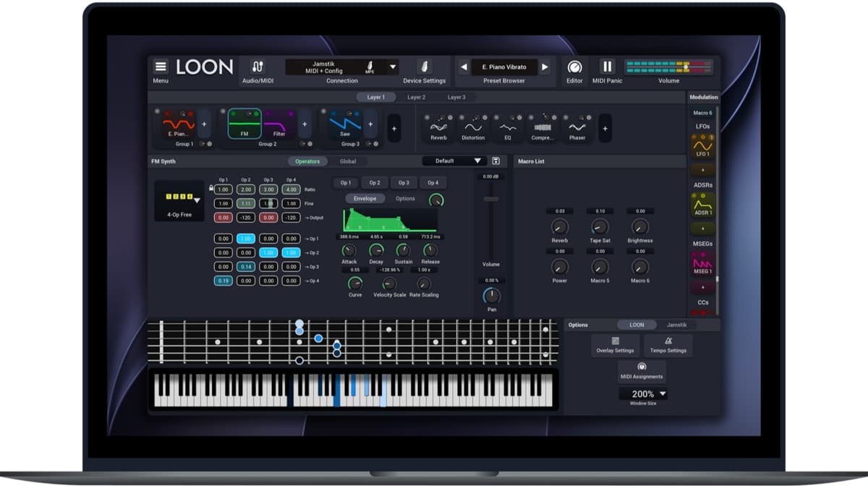Screen dimensions: 868x488
Task: Select the Reverb effect module
Action: [x=438, y=127]
